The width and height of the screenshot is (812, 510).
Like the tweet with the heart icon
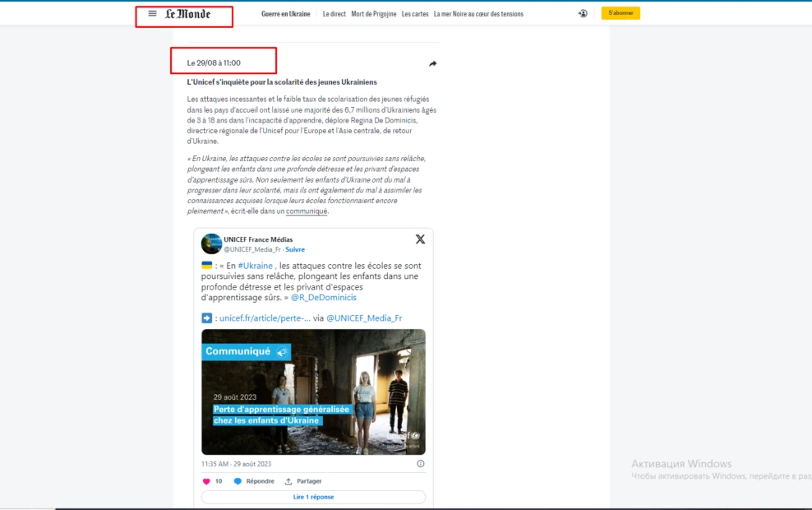coord(206,481)
